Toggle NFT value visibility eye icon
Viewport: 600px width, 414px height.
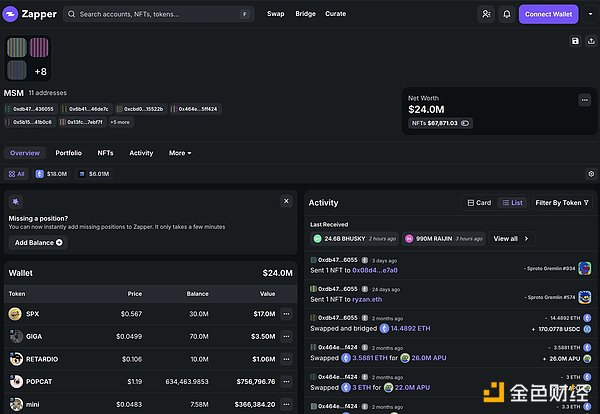pos(465,123)
